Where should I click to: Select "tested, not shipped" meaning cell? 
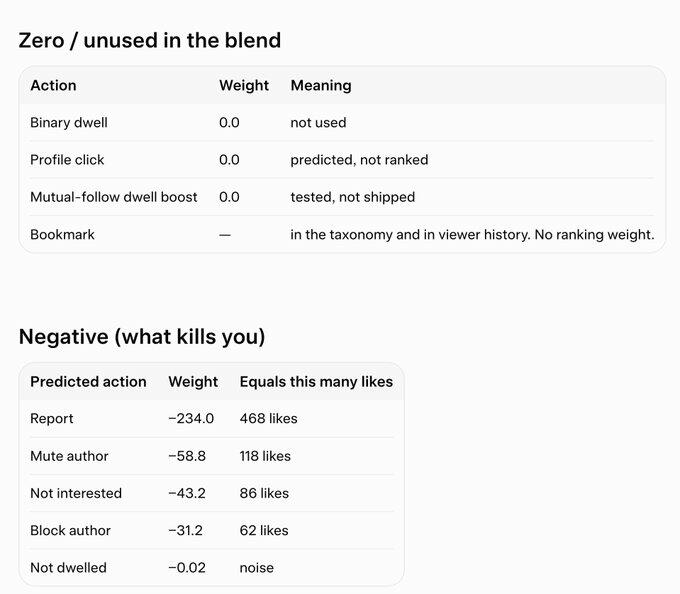coord(353,197)
